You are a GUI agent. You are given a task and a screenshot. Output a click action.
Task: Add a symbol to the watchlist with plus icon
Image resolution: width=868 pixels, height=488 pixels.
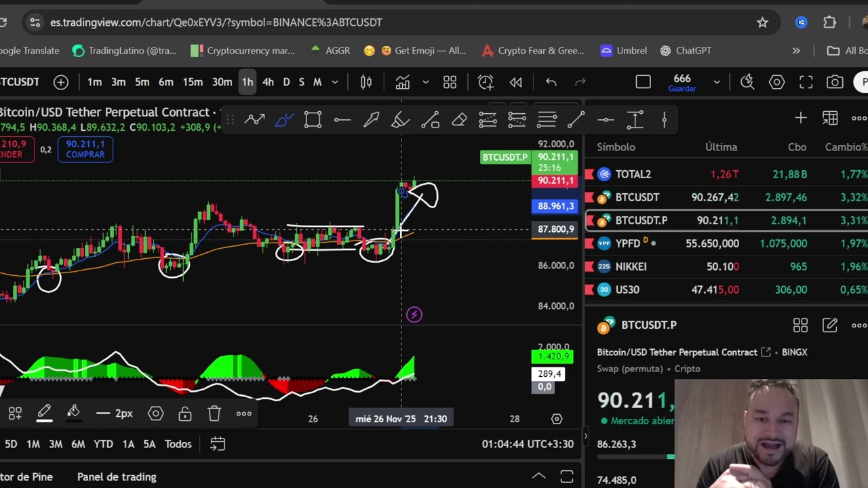[801, 119]
